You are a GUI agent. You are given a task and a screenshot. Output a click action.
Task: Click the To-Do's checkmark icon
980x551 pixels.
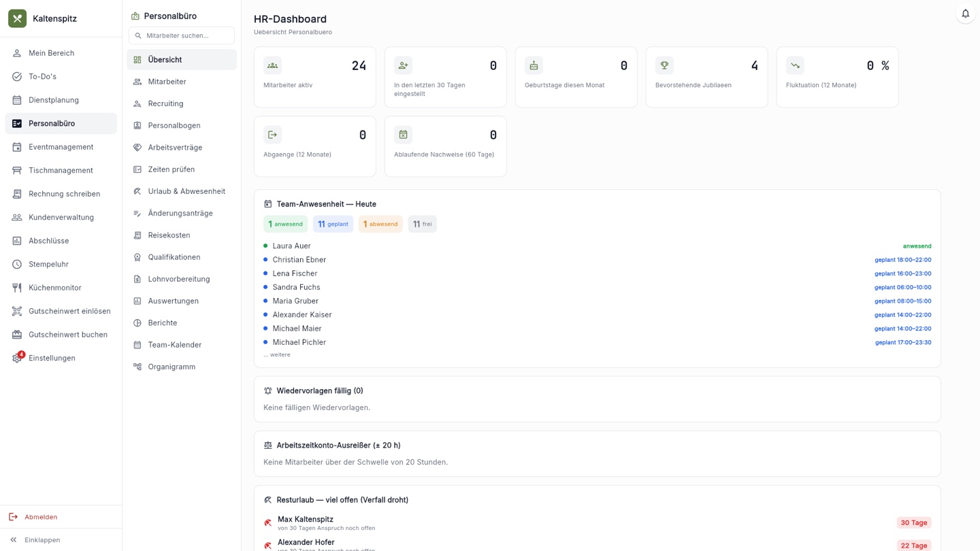click(17, 76)
